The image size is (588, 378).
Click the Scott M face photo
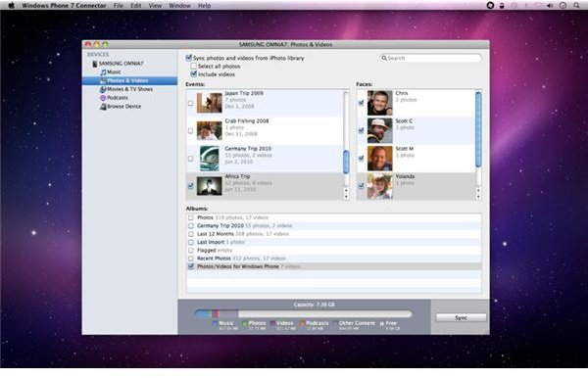(x=380, y=158)
